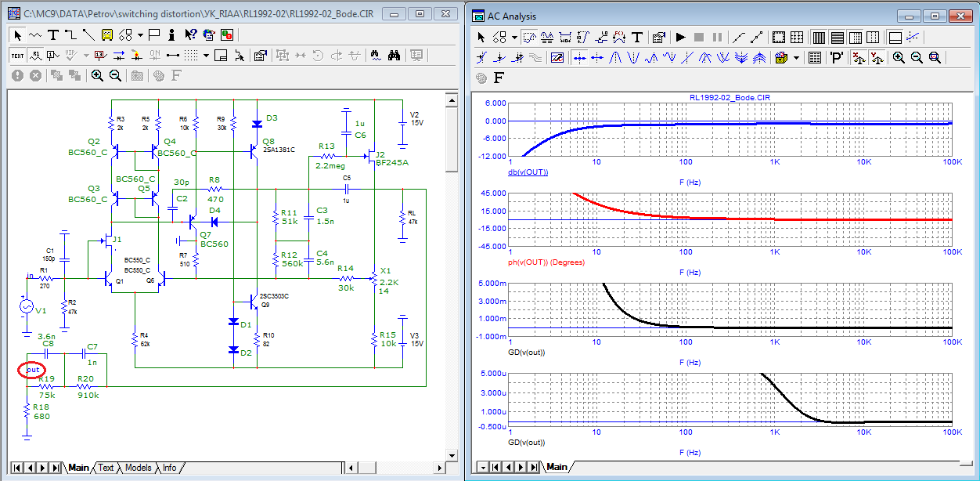Image resolution: width=980 pixels, height=481 pixels.
Task: Click the Peak cursor function icon
Action: pyautogui.click(x=616, y=57)
